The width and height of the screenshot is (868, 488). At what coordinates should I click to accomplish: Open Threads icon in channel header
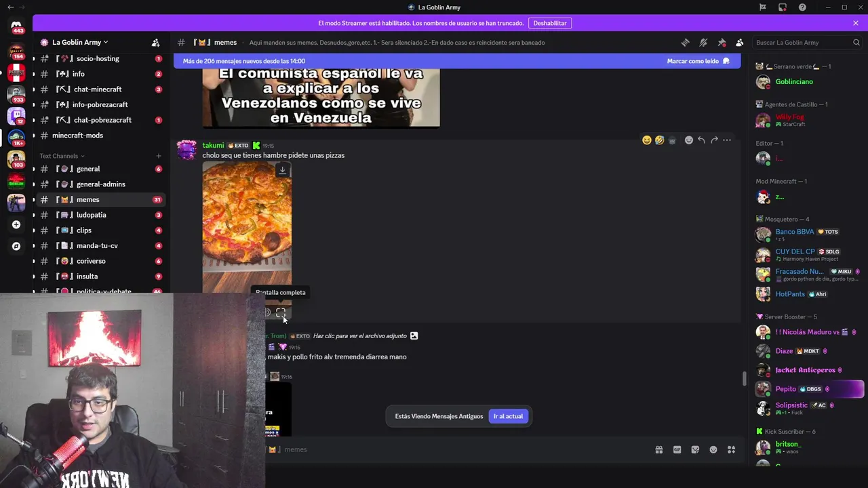pos(685,42)
